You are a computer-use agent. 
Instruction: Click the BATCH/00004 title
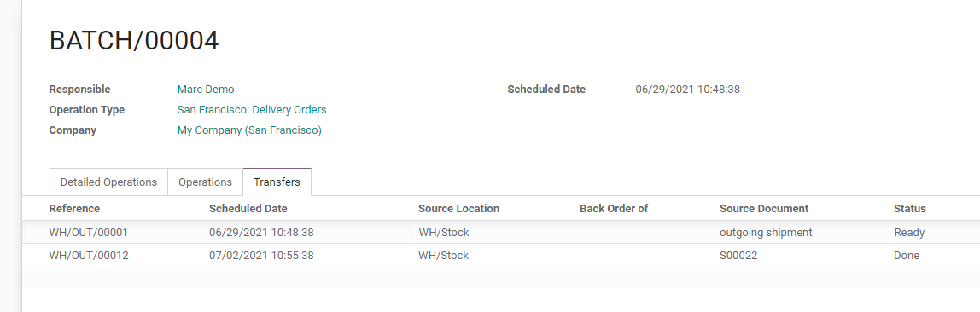134,41
